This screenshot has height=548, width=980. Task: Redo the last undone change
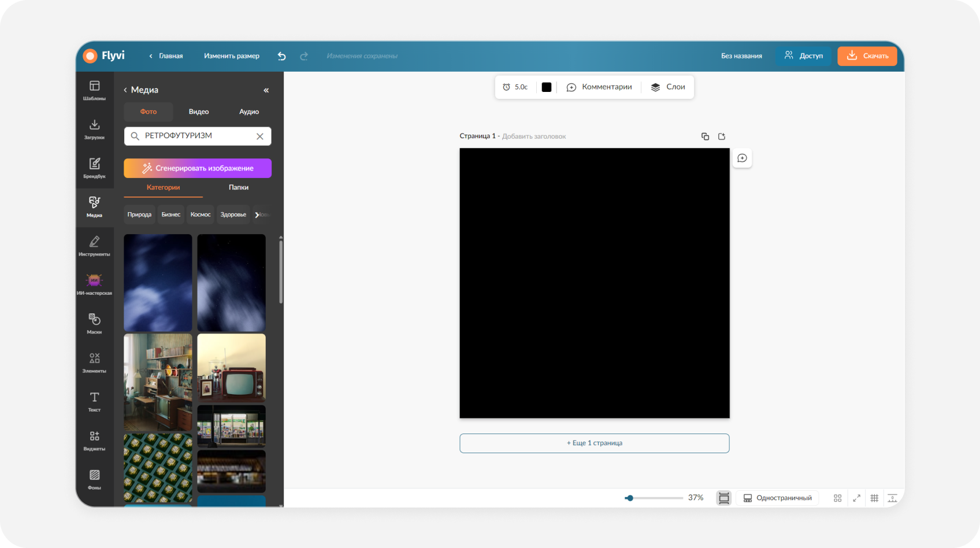304,56
